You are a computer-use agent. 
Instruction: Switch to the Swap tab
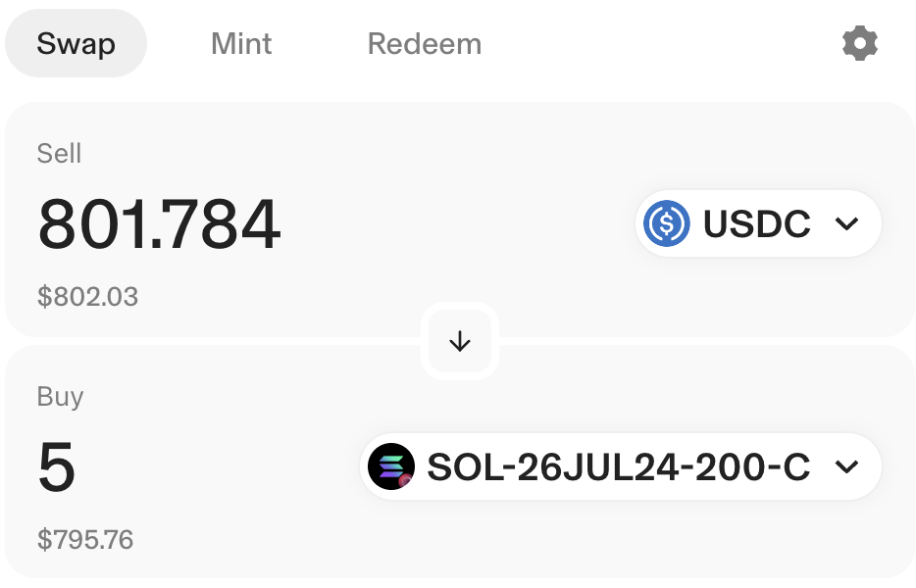point(76,44)
